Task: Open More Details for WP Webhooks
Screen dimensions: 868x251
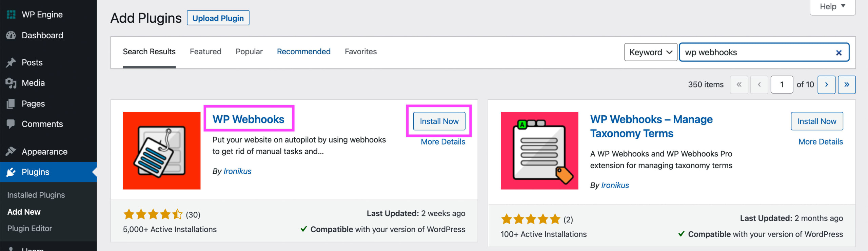Action: point(443,142)
